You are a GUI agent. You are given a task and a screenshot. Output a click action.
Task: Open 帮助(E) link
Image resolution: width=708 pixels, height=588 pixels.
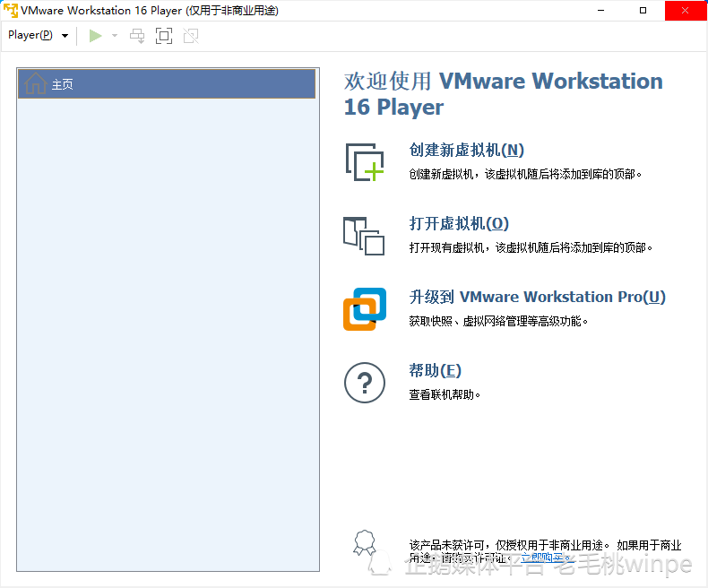435,371
